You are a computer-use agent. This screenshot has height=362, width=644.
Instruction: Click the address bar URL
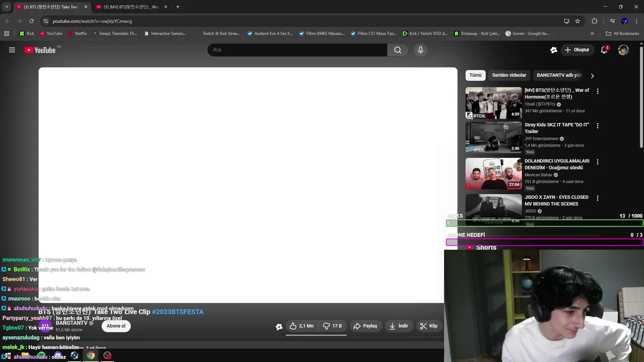92,21
